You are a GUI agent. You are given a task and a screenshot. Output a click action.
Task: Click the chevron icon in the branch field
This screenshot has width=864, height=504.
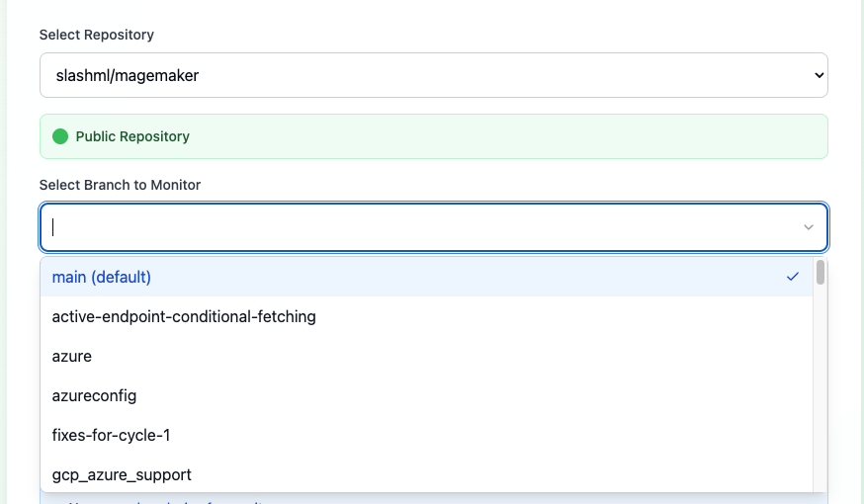[x=809, y=227]
